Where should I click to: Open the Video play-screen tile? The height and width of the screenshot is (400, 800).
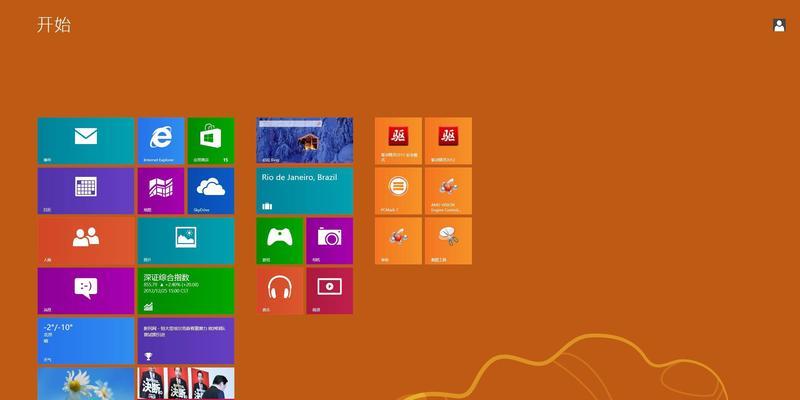pyautogui.click(x=330, y=291)
